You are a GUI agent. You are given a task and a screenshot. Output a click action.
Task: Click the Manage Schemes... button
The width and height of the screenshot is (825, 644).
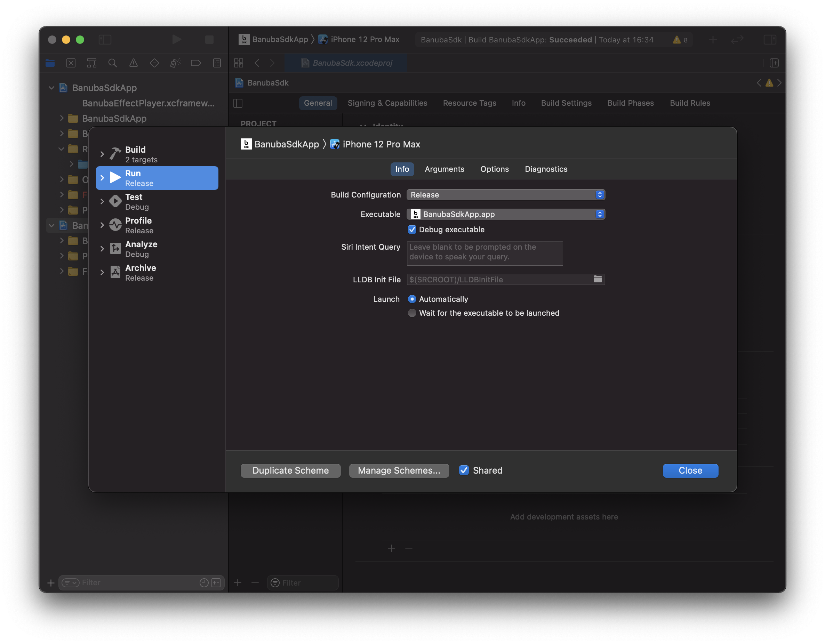tap(399, 470)
